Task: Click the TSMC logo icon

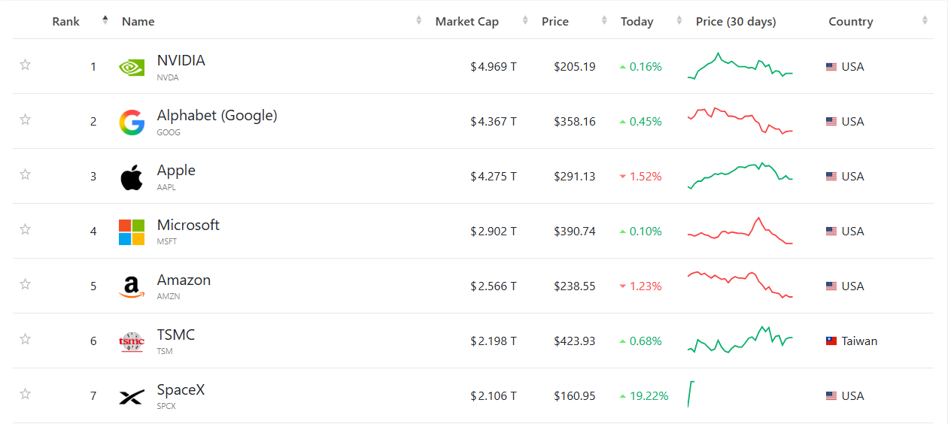Action: pyautogui.click(x=131, y=342)
